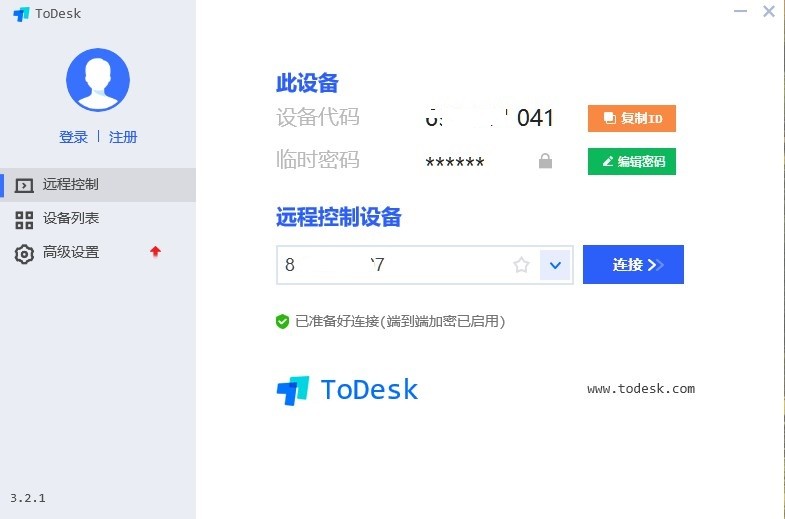Close the ToDesk window

click(x=769, y=11)
